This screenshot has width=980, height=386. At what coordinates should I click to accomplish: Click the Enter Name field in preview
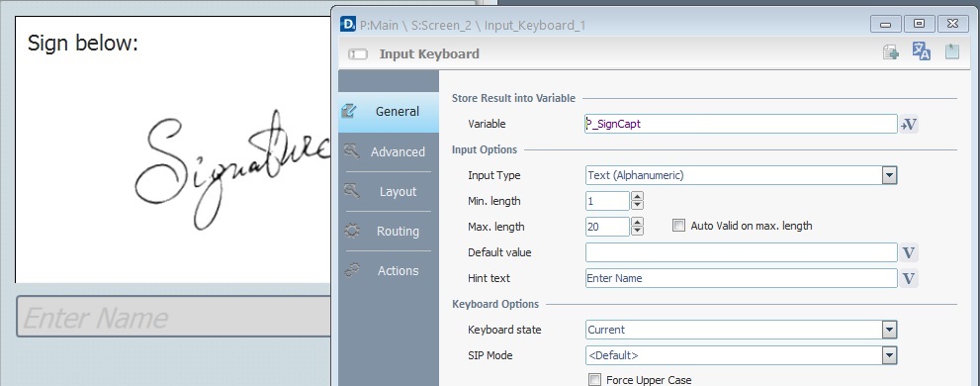pyautogui.click(x=173, y=317)
